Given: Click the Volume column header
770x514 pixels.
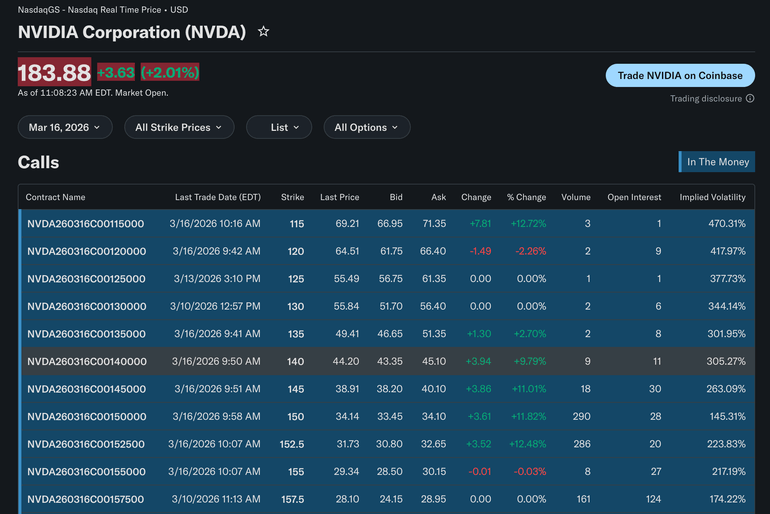Looking at the screenshot, I should pos(575,197).
